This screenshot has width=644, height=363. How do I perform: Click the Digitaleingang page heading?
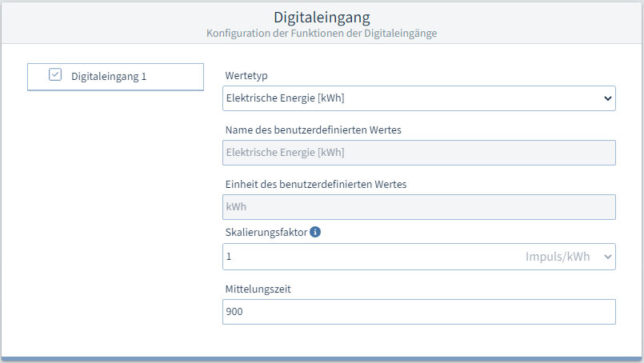[x=322, y=17]
